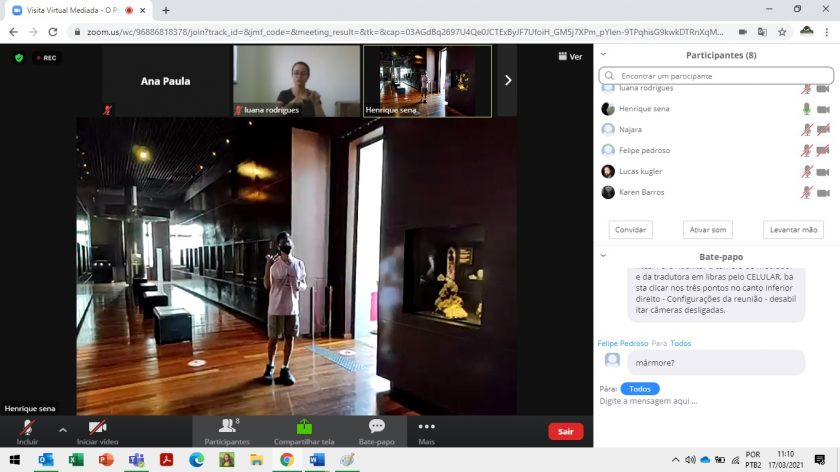The height and width of the screenshot is (472, 840).
Task: Click Henrique sena green microphone icon
Action: pos(806,109)
